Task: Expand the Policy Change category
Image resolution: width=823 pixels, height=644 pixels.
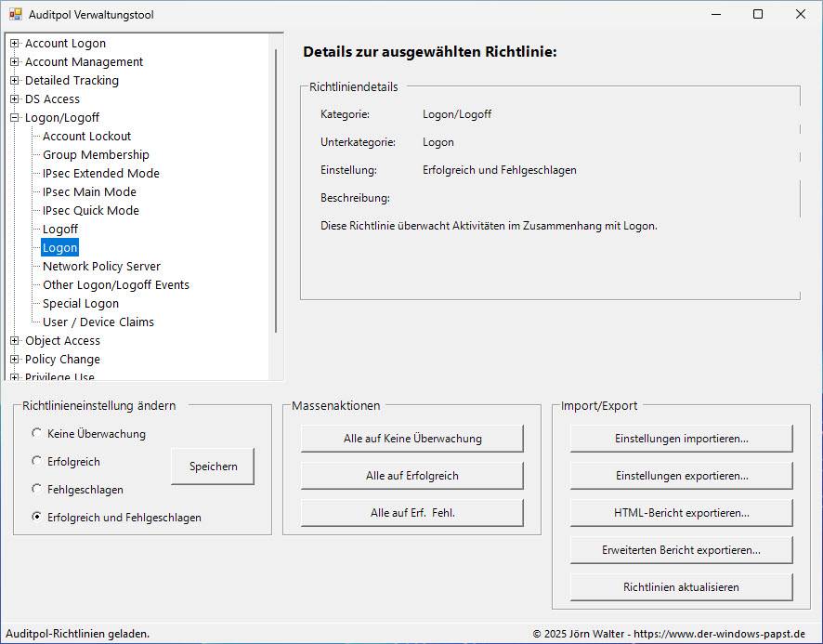Action: point(15,360)
